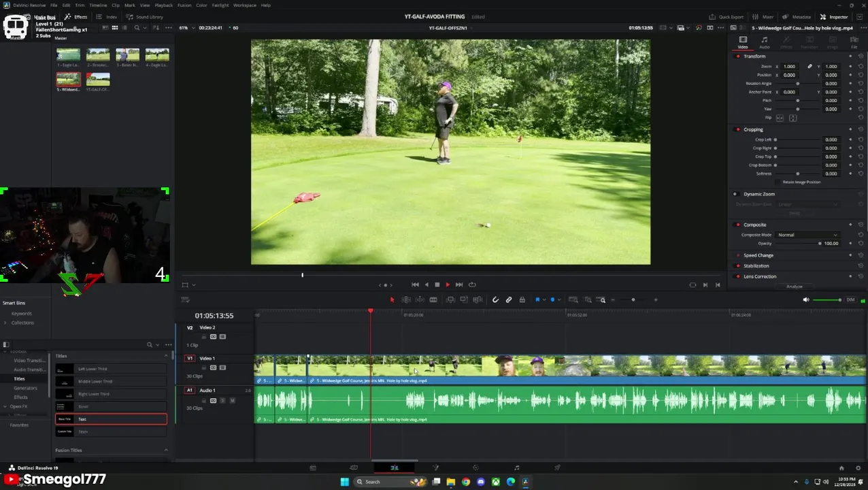Click Flip vertical icon
868x490 pixels.
tap(792, 118)
